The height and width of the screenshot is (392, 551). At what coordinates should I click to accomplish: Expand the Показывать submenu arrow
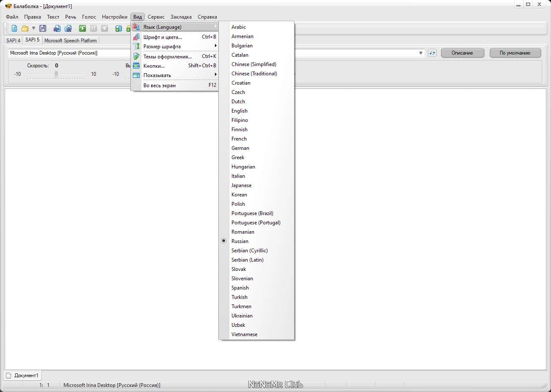pos(215,75)
